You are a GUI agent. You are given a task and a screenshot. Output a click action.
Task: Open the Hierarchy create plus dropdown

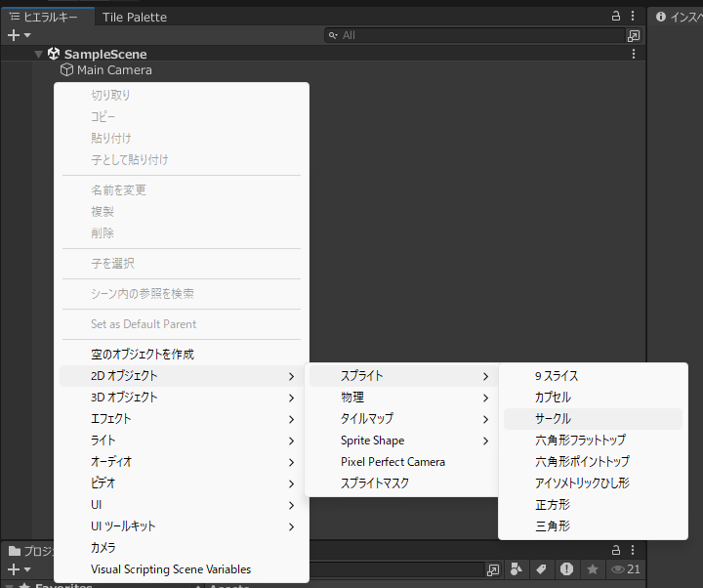click(20, 35)
